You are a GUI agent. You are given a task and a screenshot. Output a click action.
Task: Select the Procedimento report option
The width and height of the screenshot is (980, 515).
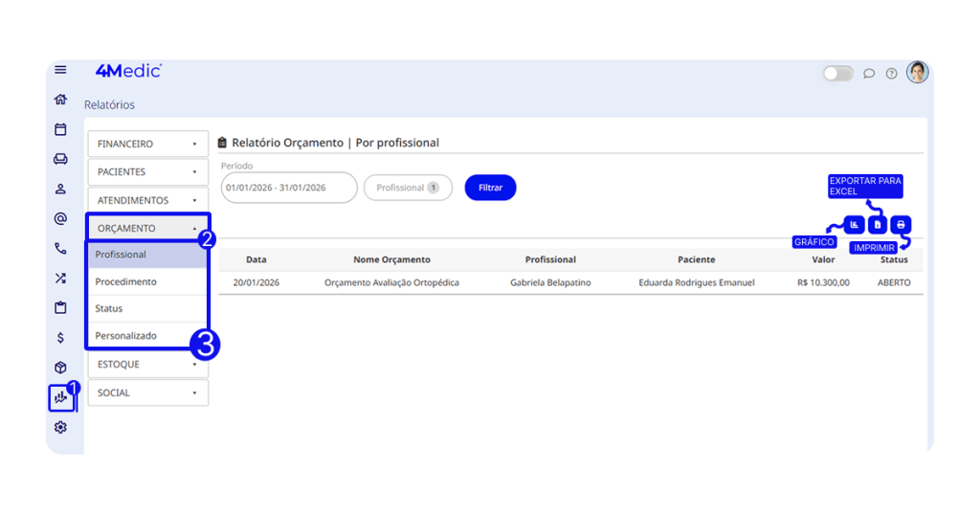(126, 282)
